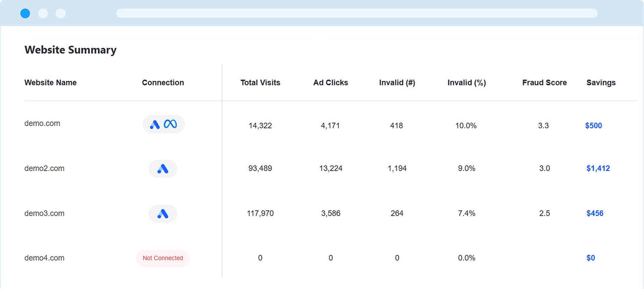The image size is (644, 289).
Task: Open the demo2.com website entry
Action: click(44, 168)
